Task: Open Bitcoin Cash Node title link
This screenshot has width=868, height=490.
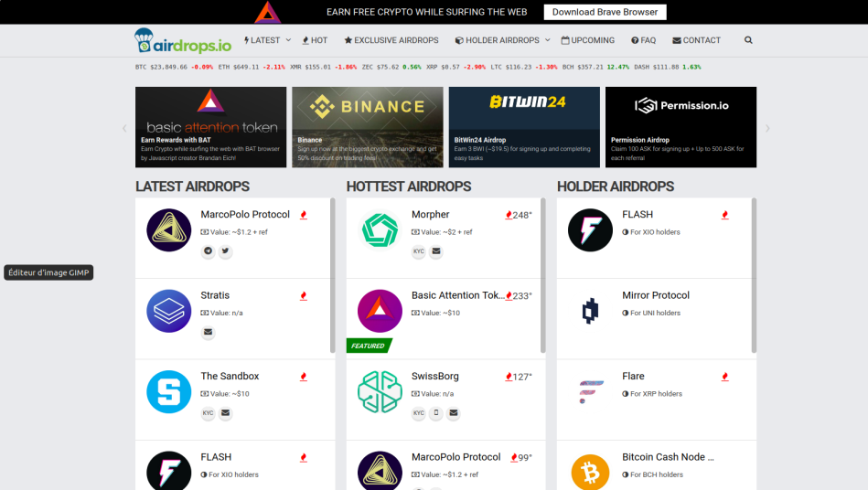Action: coord(668,457)
